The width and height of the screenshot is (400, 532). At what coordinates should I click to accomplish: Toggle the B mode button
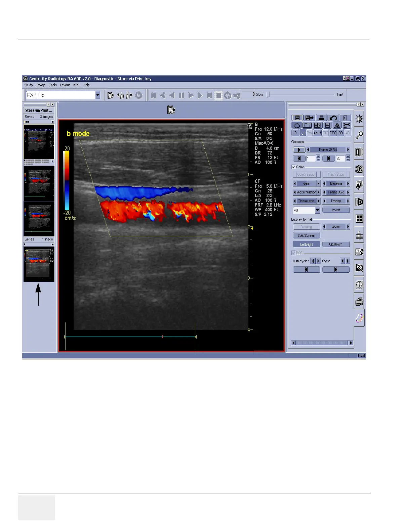click(x=296, y=133)
